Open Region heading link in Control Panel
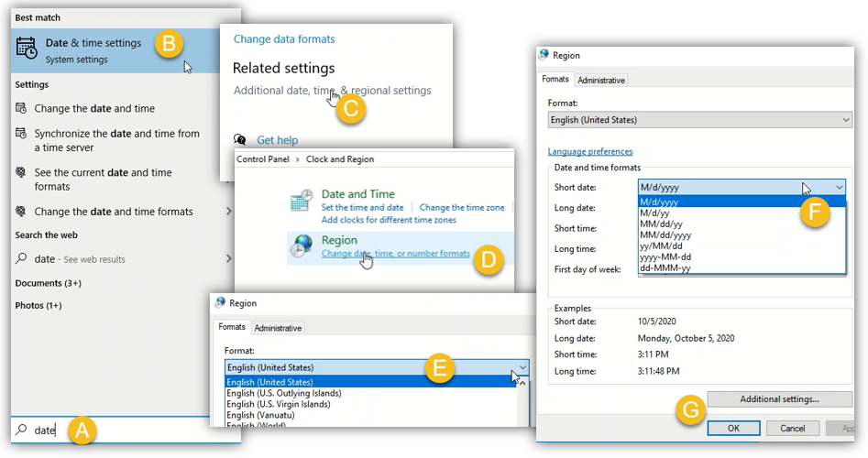This screenshot has height=458, width=868. (339, 240)
